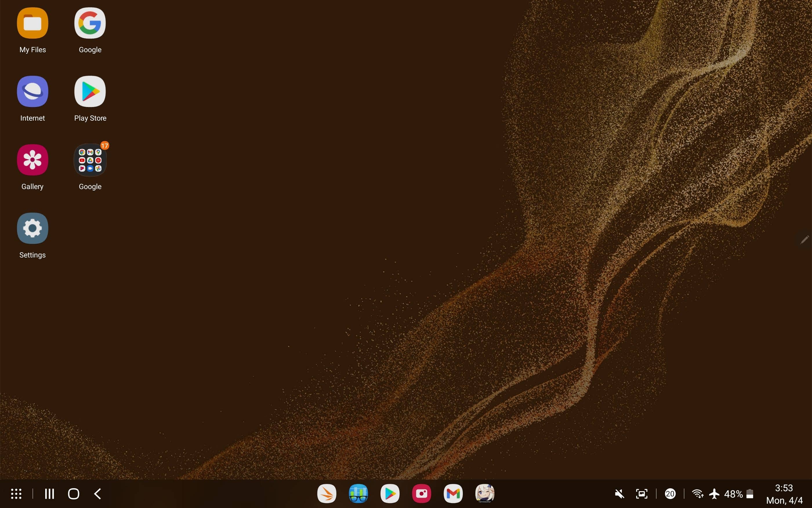
Task: Open Play Store from the taskbar
Action: point(389,494)
